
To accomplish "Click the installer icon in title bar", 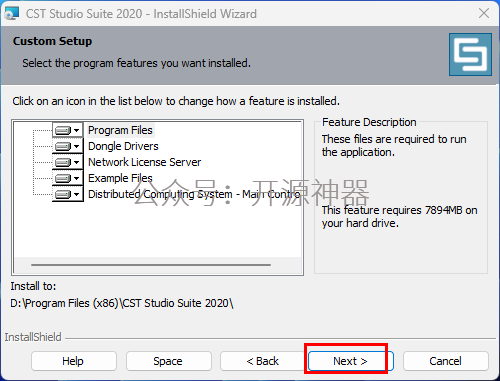I will pos(12,14).
